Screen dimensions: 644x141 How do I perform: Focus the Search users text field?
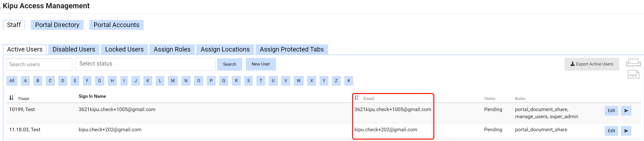39,65
